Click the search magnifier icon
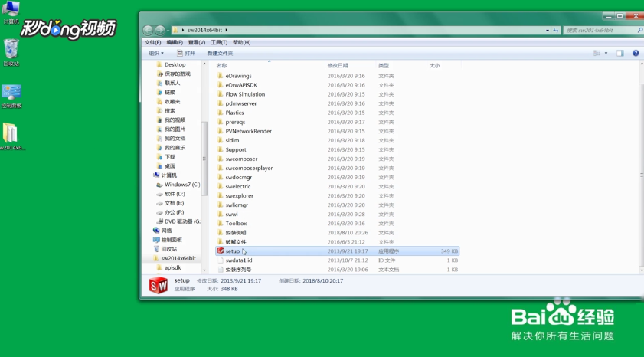Image resolution: width=644 pixels, height=357 pixels. [640, 30]
